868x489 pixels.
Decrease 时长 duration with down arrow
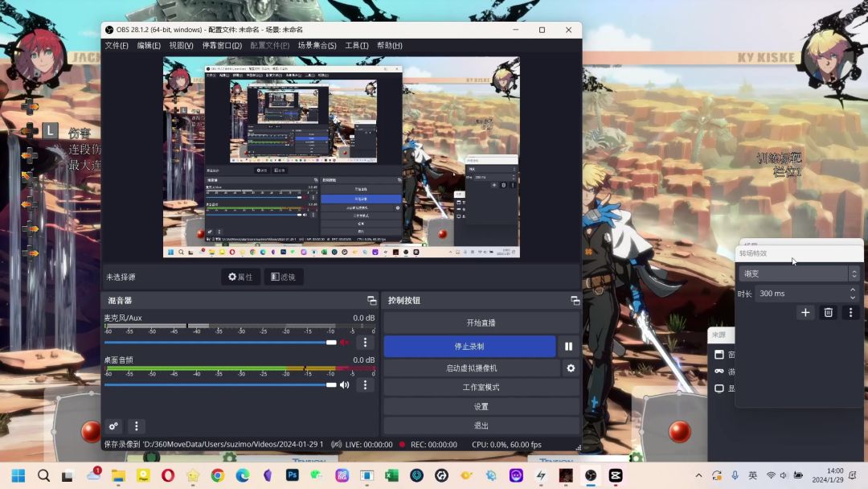(x=853, y=298)
